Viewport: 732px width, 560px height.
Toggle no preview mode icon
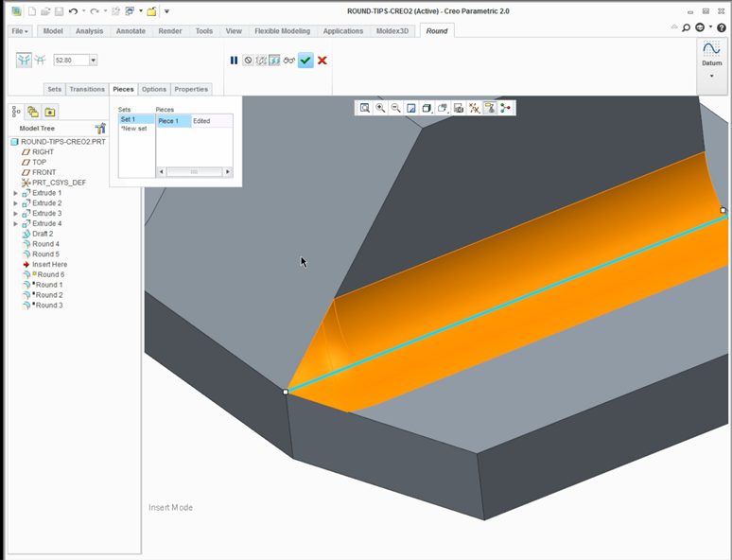pyautogui.click(x=248, y=61)
